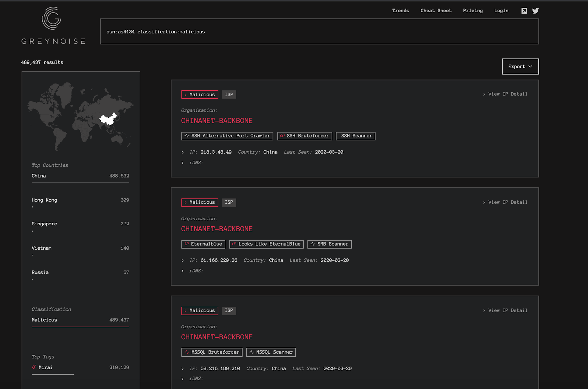The width and height of the screenshot is (588, 389).
Task: Filter by Russia country
Action: pyautogui.click(x=80, y=272)
